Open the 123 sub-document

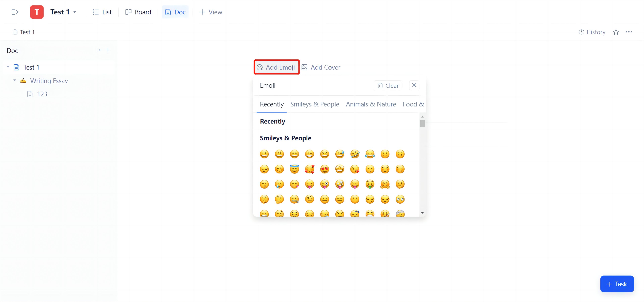tap(42, 94)
